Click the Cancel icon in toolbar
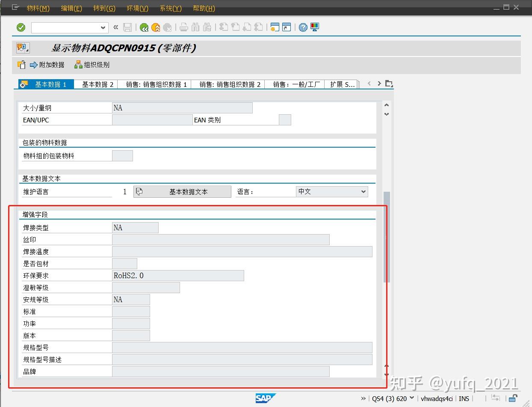The image size is (532, 407). [x=167, y=27]
